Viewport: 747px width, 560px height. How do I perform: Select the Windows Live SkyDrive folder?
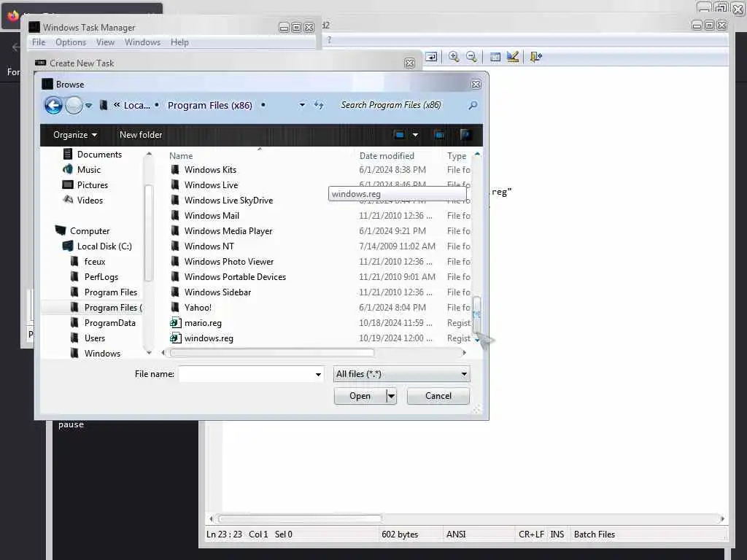click(228, 200)
